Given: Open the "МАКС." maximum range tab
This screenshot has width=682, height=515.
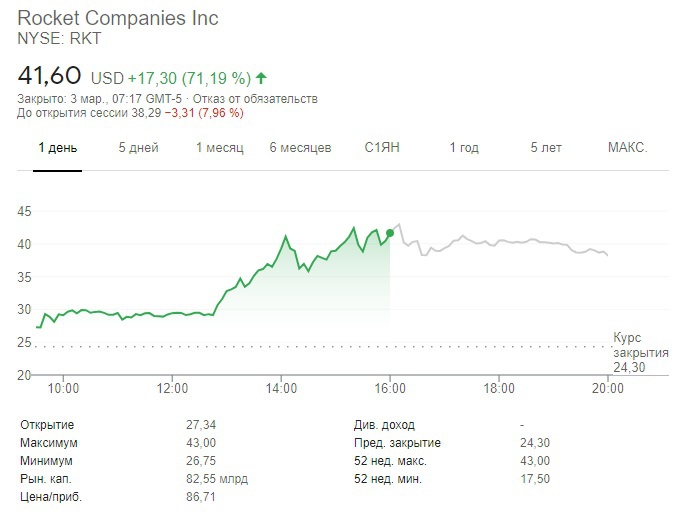Looking at the screenshot, I should coord(628,148).
